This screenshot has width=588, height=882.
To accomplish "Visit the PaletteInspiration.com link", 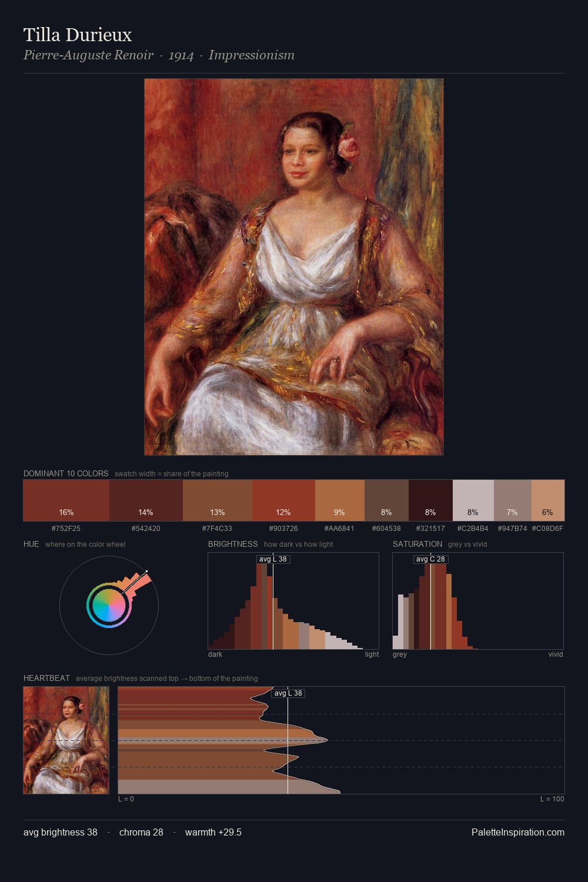I will 518,832.
